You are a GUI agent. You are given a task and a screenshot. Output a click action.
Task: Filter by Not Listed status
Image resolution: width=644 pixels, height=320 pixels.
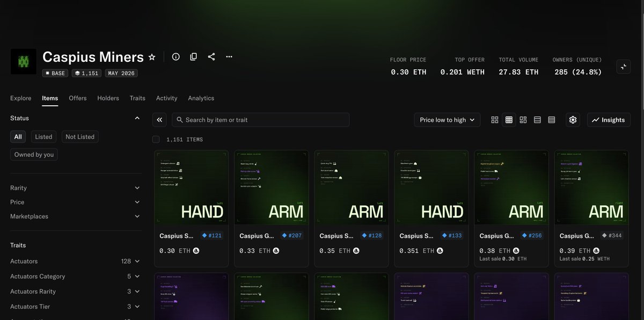coord(80,137)
